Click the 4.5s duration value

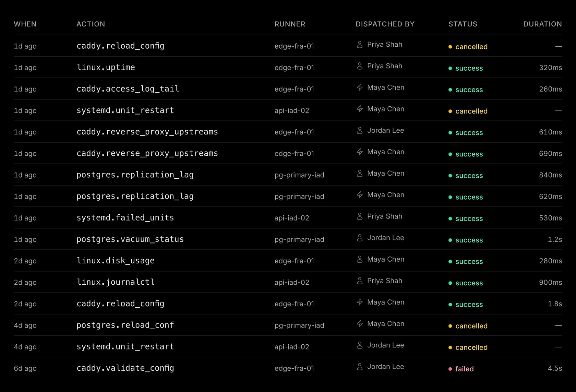click(x=555, y=368)
